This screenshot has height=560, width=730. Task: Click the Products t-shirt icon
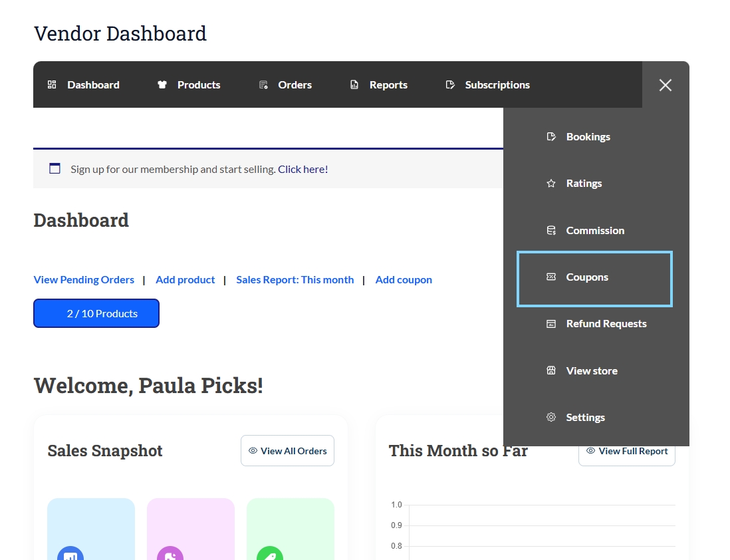coord(162,85)
